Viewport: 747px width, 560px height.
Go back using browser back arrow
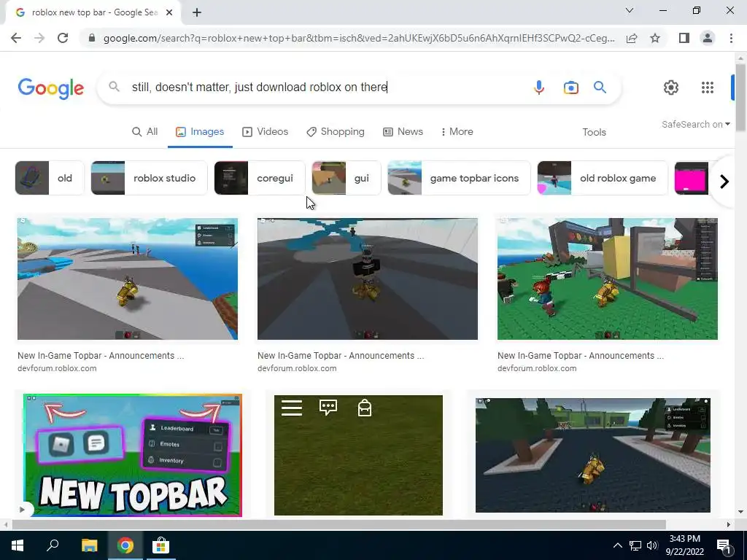tap(16, 38)
